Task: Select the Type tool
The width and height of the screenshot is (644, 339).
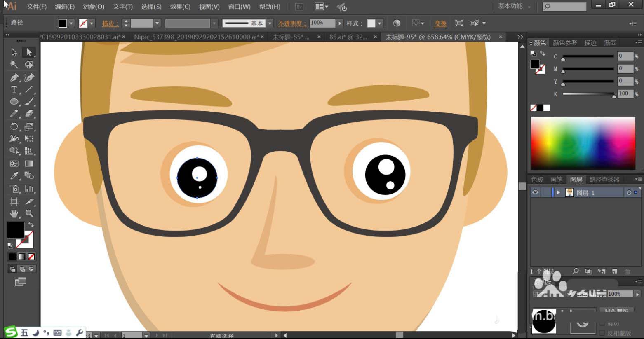Action: tap(14, 89)
